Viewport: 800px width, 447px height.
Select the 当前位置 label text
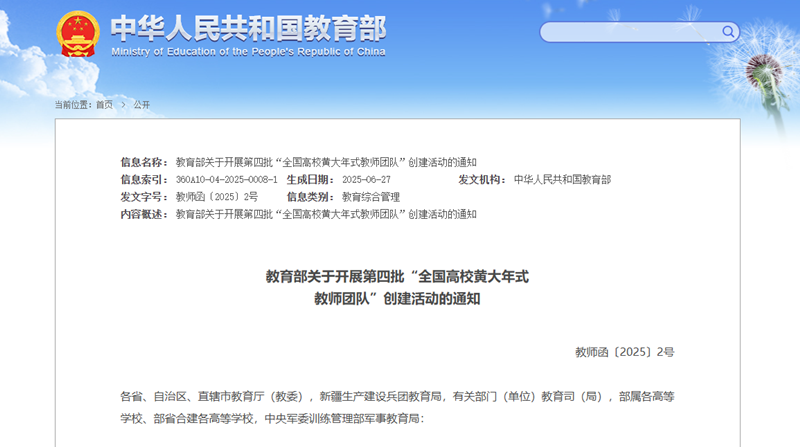pos(72,105)
